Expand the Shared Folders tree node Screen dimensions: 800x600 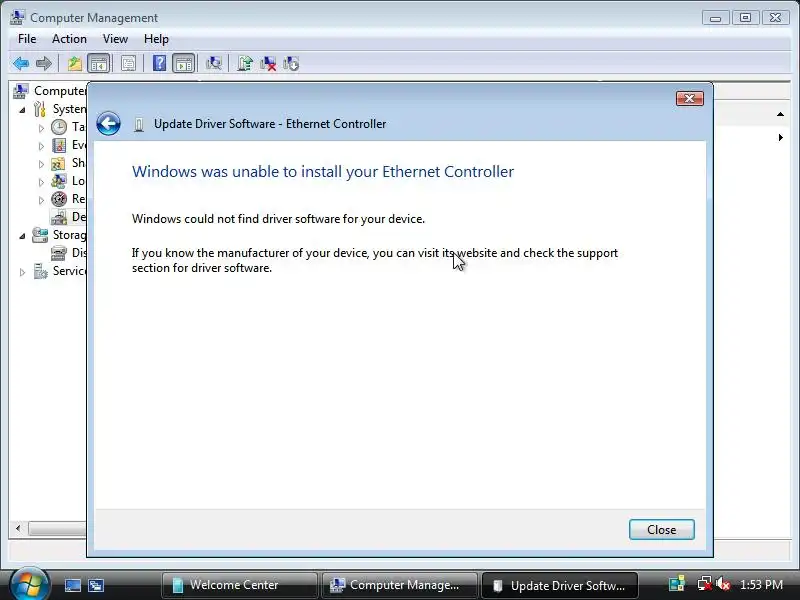(x=41, y=164)
